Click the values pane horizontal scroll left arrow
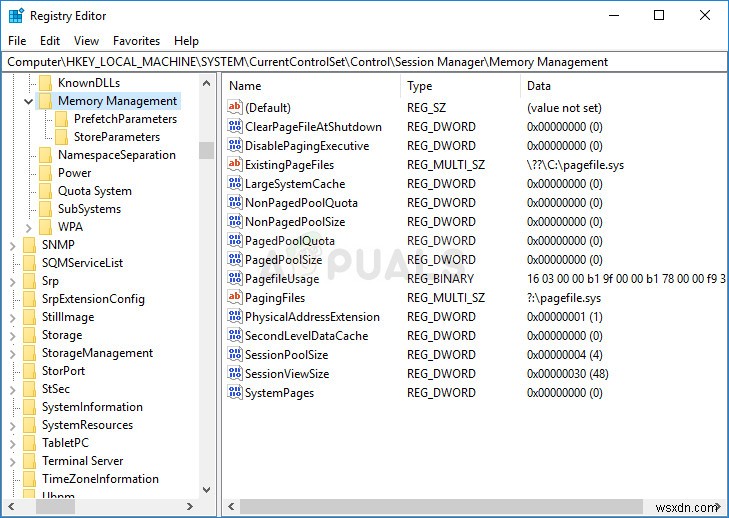729x518 pixels. click(231, 506)
